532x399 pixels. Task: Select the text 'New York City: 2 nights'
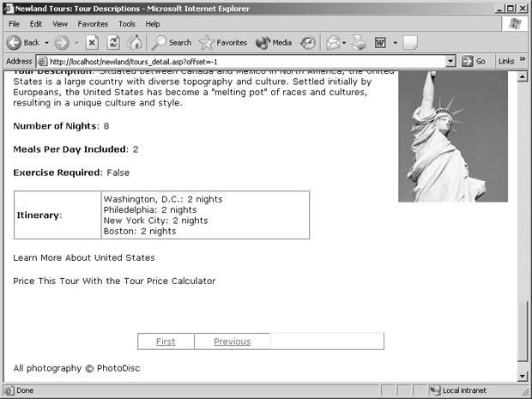tap(155, 221)
